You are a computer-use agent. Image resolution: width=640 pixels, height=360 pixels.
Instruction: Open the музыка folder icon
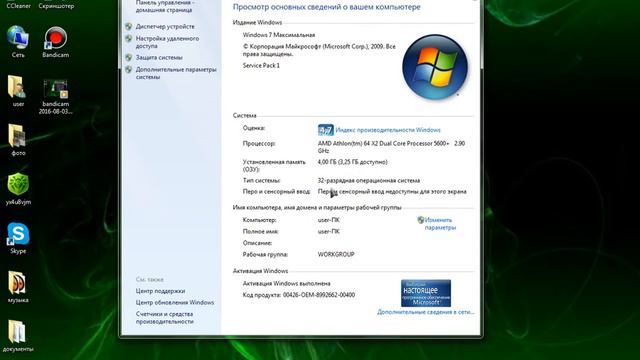18,287
